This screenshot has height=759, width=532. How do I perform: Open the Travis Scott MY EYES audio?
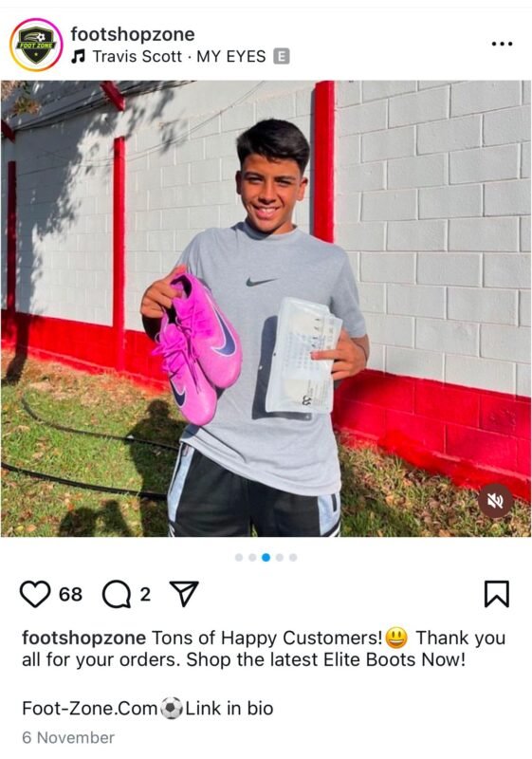click(x=179, y=57)
